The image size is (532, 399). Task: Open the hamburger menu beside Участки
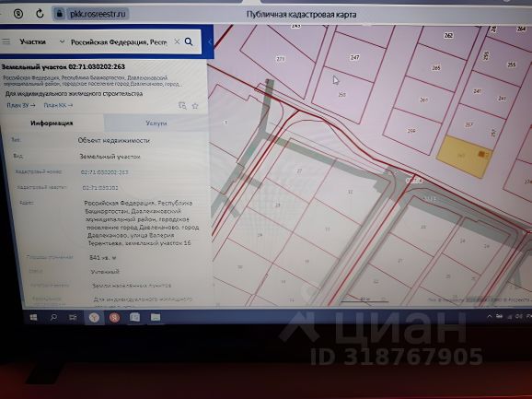point(6,41)
